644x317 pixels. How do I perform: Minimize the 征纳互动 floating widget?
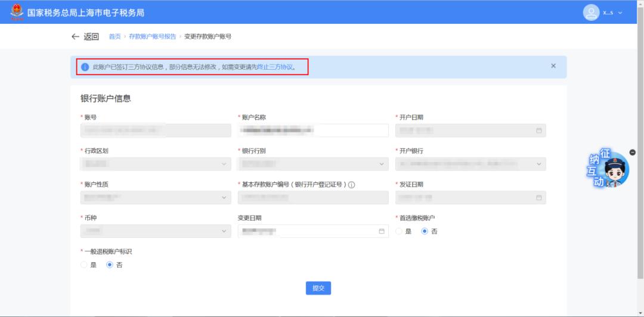[x=632, y=153]
